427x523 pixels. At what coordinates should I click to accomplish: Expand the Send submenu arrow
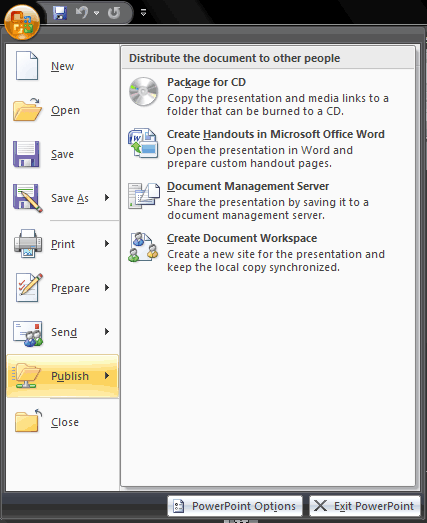click(107, 332)
